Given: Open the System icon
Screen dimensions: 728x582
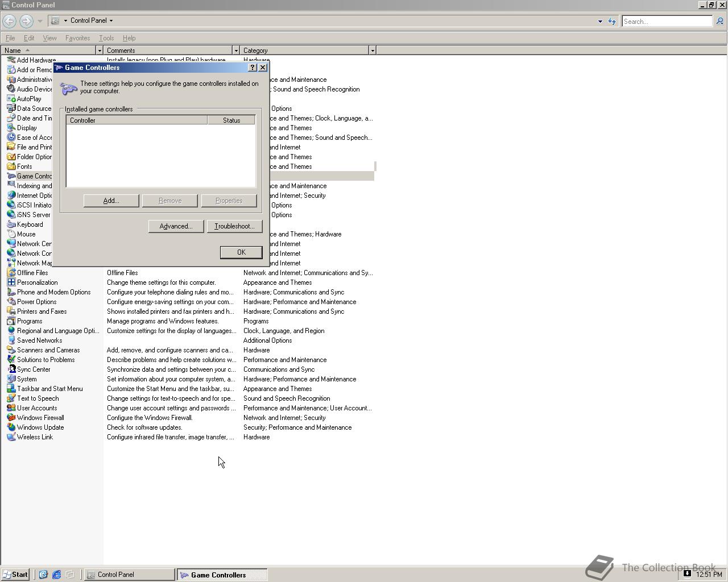Looking at the screenshot, I should (11, 379).
